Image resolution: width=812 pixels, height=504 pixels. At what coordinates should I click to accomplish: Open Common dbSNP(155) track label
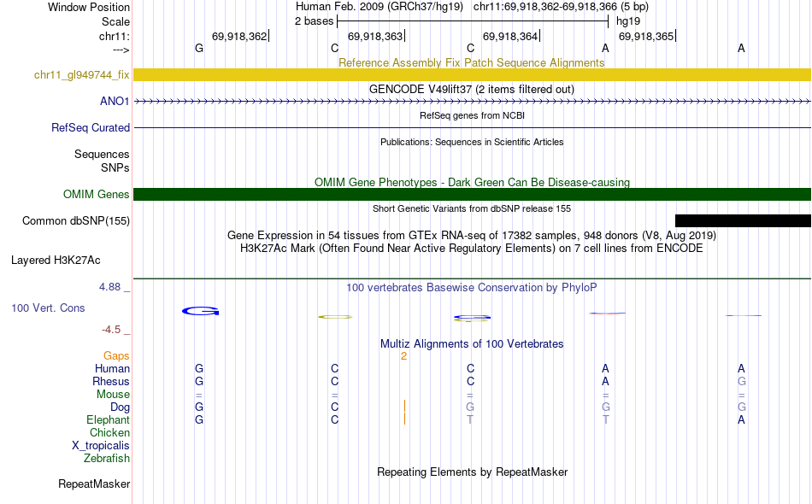[x=76, y=221]
